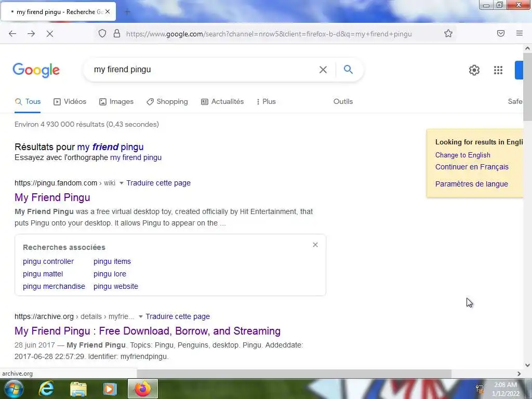Open Windows Media Player from taskbar

click(x=110, y=389)
